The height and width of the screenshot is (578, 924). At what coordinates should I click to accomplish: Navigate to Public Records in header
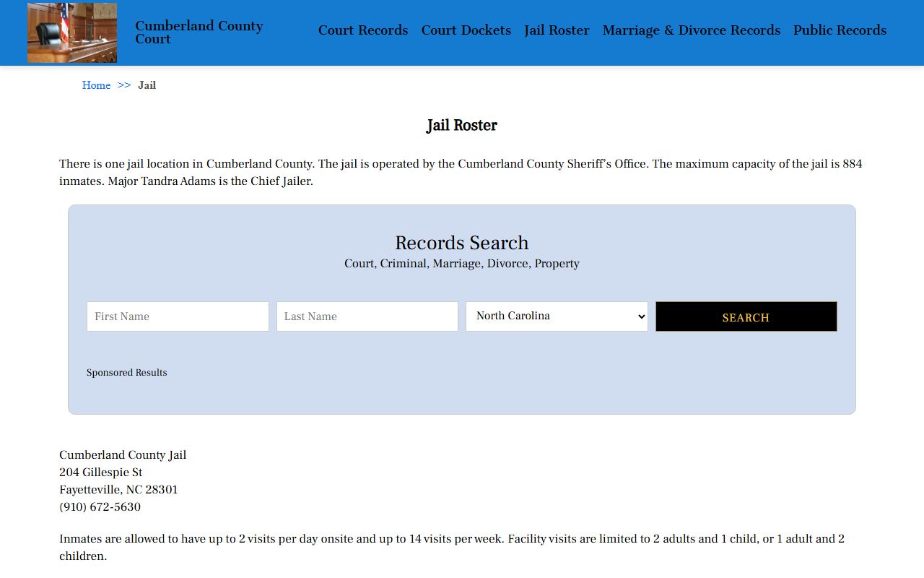pyautogui.click(x=840, y=30)
